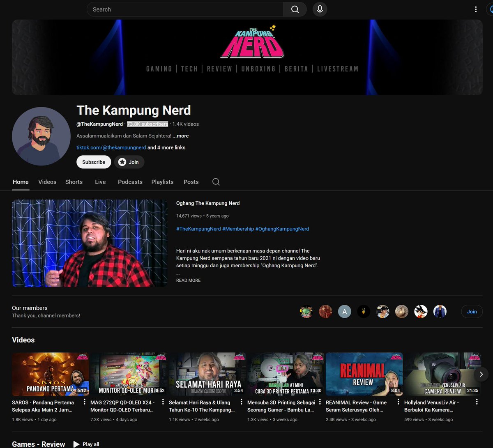Open the Hollyland camera review thumbnail
493x448 pixels.
pyautogui.click(x=442, y=374)
